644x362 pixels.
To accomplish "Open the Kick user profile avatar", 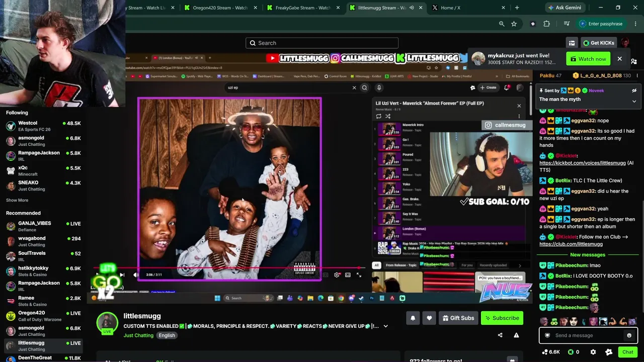I will (x=625, y=43).
